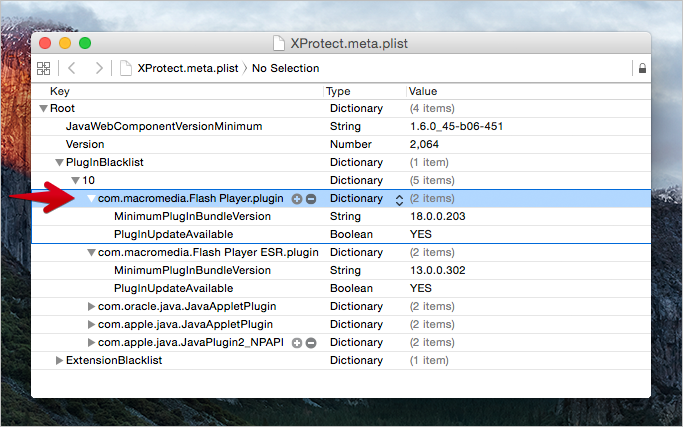Click the file icon beside XProtect.meta.plist in jump bar
Viewport: 683px width, 427px height.
click(126, 68)
